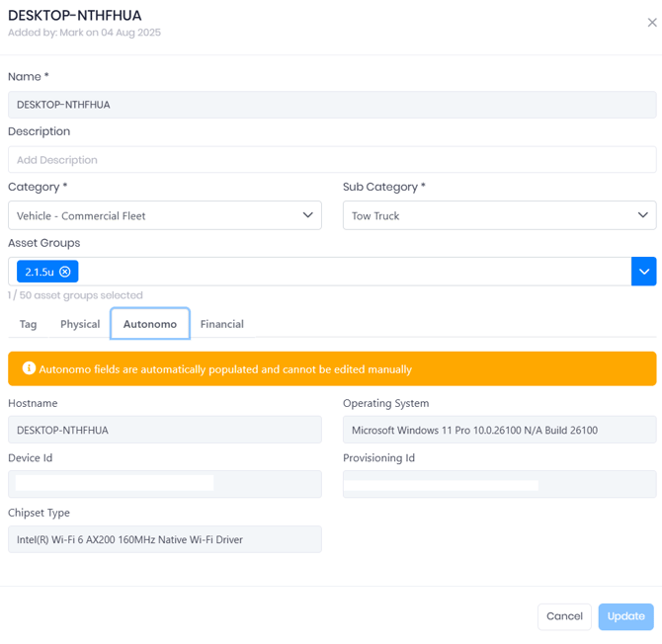The width and height of the screenshot is (662, 644).
Task: Open the Category dropdown chevron
Action: 307,215
